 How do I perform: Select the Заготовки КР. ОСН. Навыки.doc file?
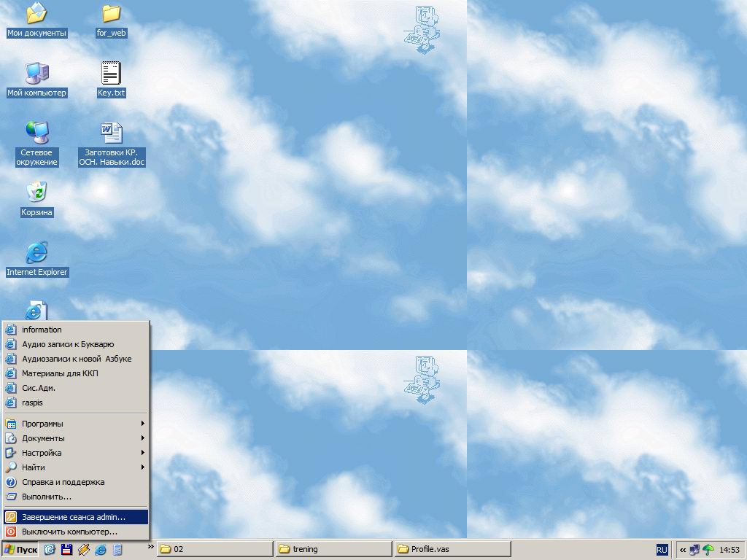[x=112, y=144]
